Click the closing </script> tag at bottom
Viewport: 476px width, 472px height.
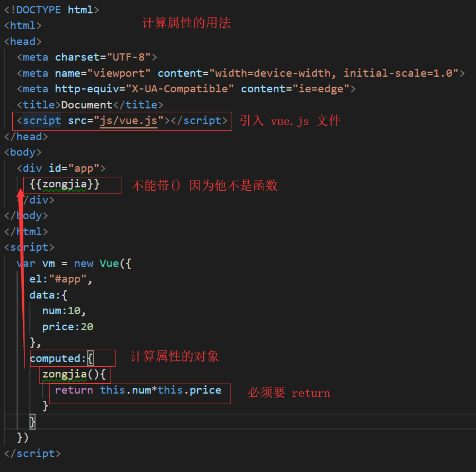tap(32, 454)
